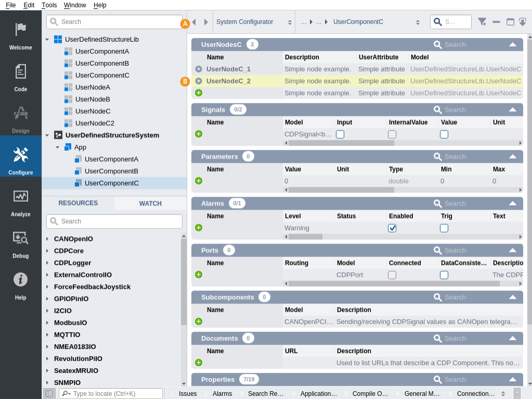Open the Help mode
The image size is (532, 399).
[x=21, y=286]
